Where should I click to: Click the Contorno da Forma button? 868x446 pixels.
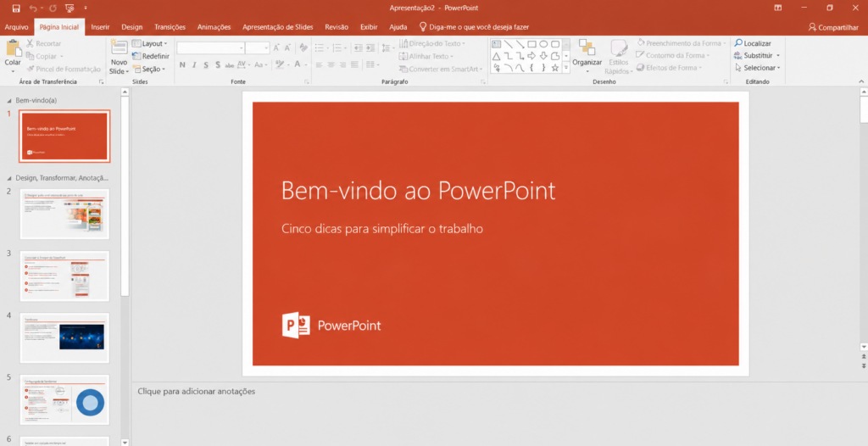tap(672, 55)
